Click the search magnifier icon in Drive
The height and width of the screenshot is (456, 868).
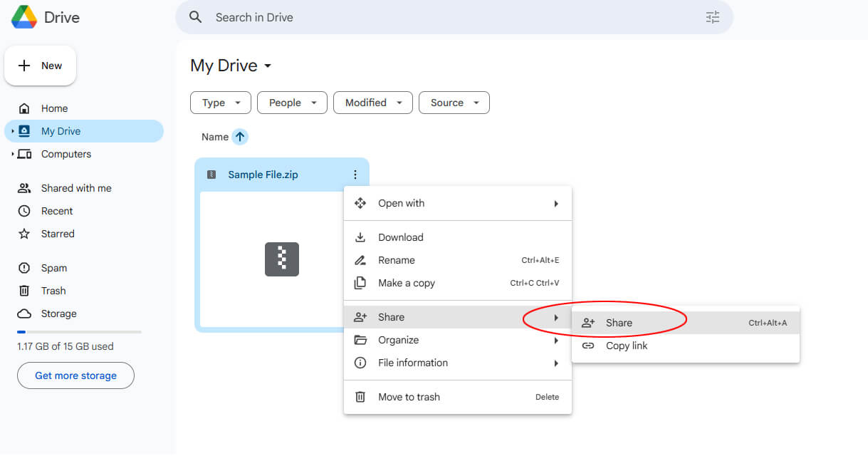pyautogui.click(x=195, y=17)
